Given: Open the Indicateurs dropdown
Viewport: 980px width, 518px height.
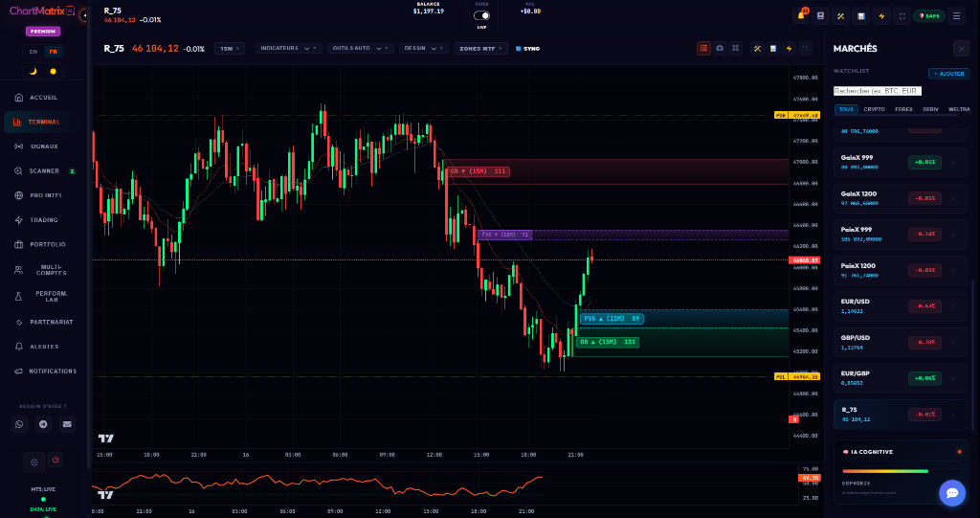Looking at the screenshot, I should click(288, 48).
